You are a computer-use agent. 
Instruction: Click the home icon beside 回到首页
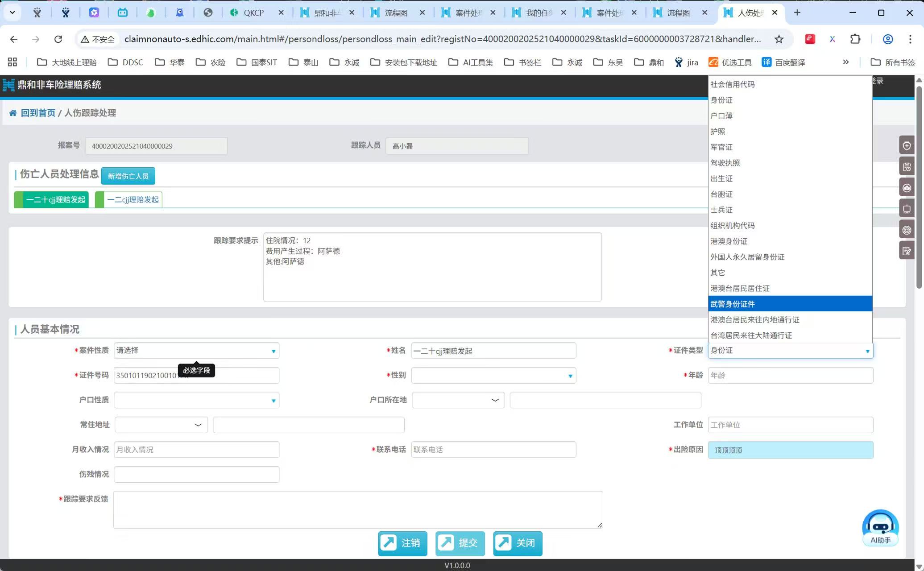13,113
